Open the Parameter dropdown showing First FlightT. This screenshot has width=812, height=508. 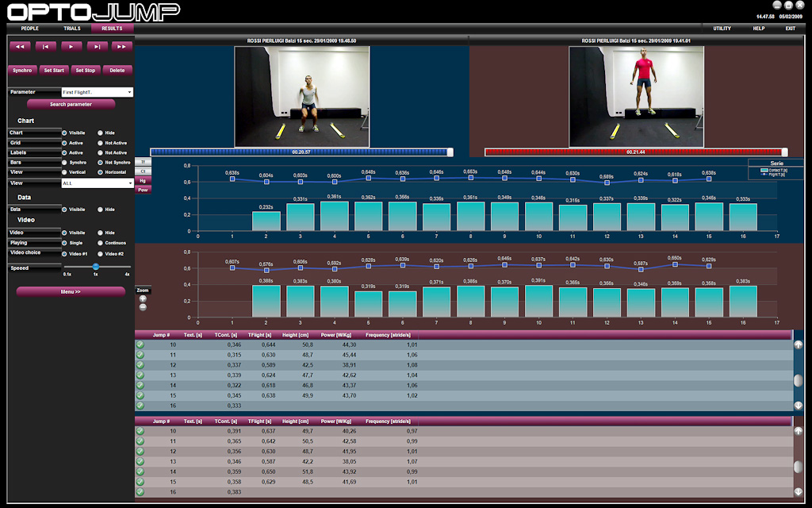point(98,92)
